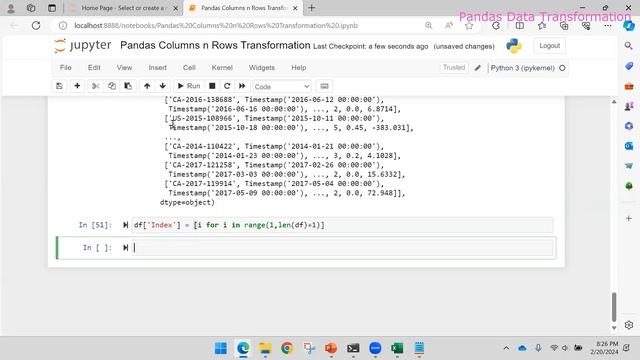Open the Windows Start menu
640x360 pixels.
(x=221, y=348)
